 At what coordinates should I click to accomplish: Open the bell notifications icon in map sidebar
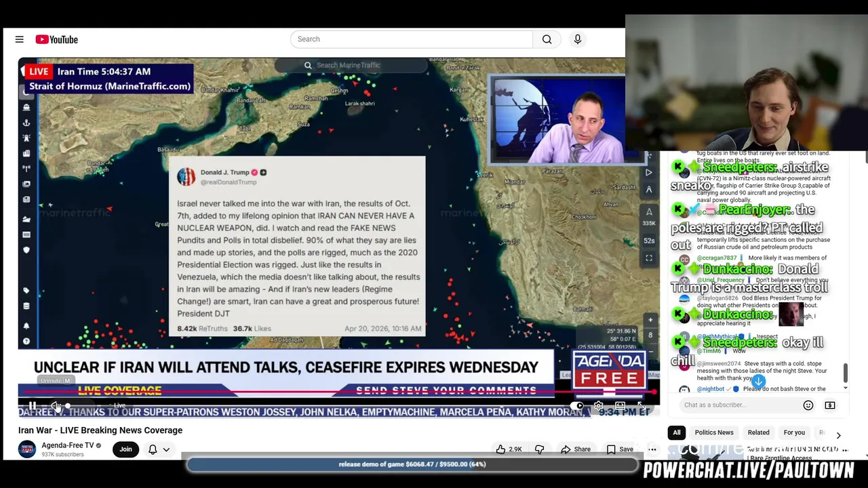[26, 325]
